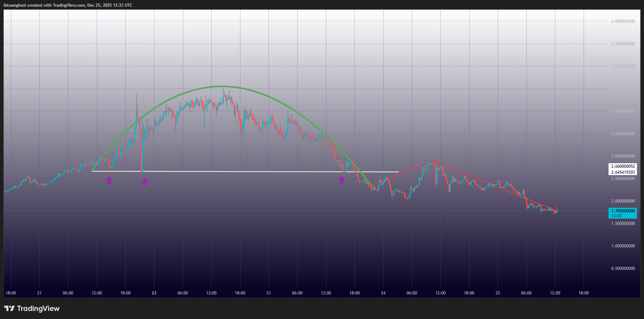This screenshot has width=644, height=319.
Task: Click the cyan 1.785000000 current price label
Action: tap(623, 213)
